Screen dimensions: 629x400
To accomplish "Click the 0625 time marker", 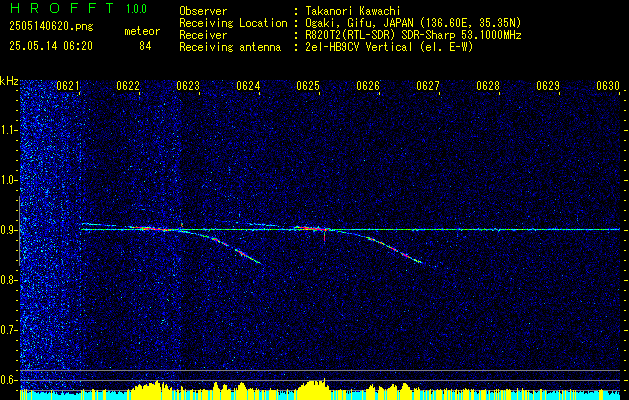I will pos(308,85).
